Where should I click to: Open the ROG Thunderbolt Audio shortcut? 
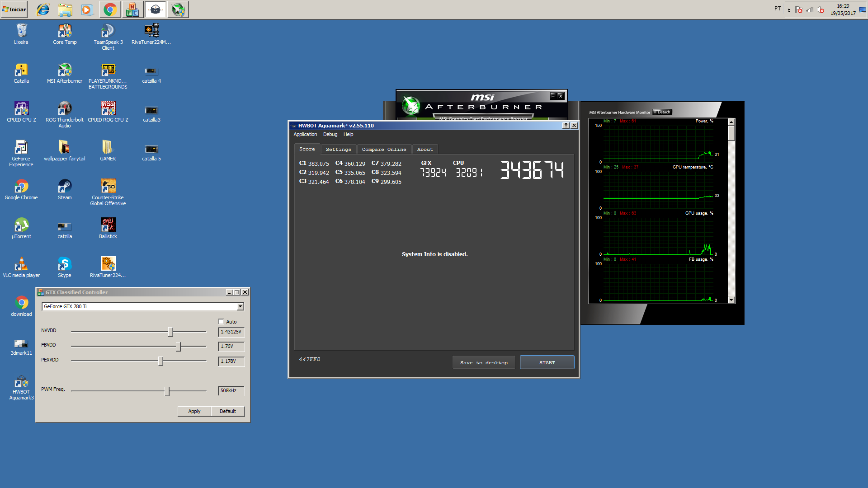(x=65, y=115)
